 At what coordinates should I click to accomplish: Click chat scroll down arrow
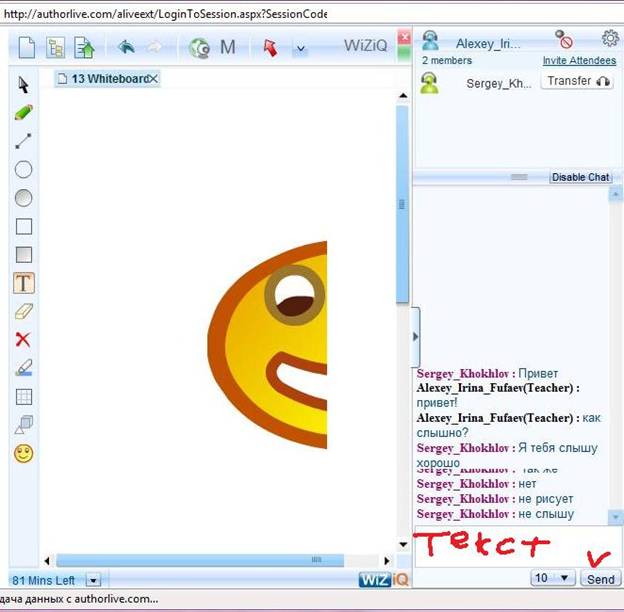(x=616, y=517)
